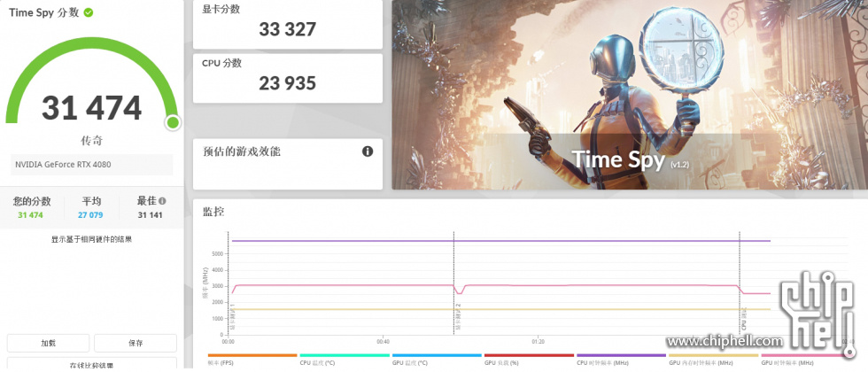Click the green validation checkmark beside Time Spy 分数
Image resolution: width=868 pixels, height=372 pixels.
[x=88, y=12]
